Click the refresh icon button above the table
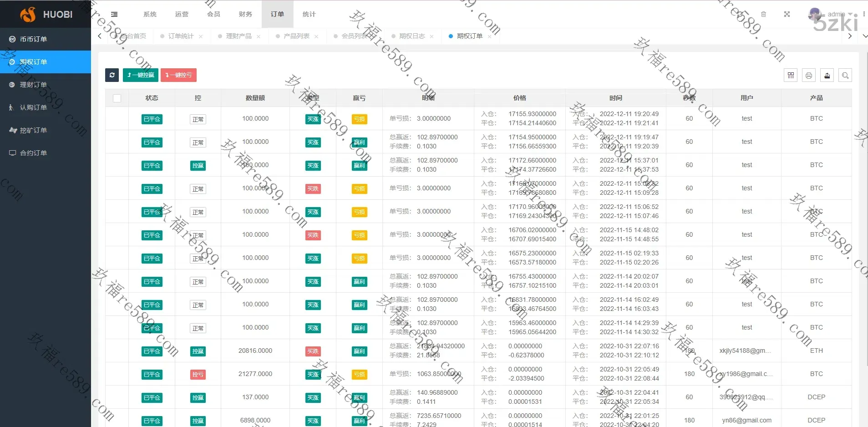Viewport: 868px width, 427px height. point(112,75)
